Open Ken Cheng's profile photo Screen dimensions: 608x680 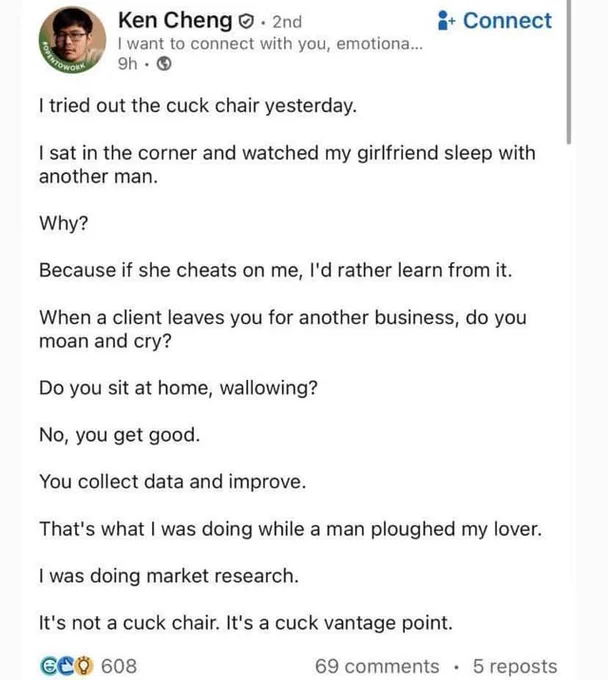pos(72,40)
